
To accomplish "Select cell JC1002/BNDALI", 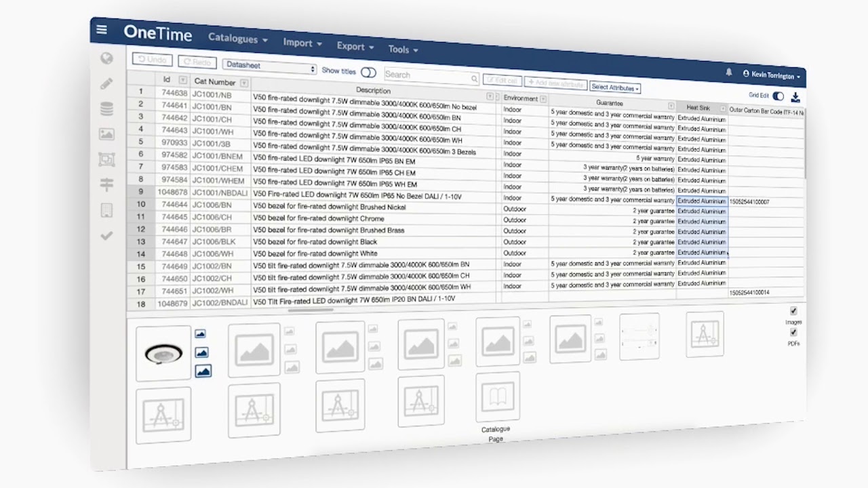I will click(x=220, y=302).
